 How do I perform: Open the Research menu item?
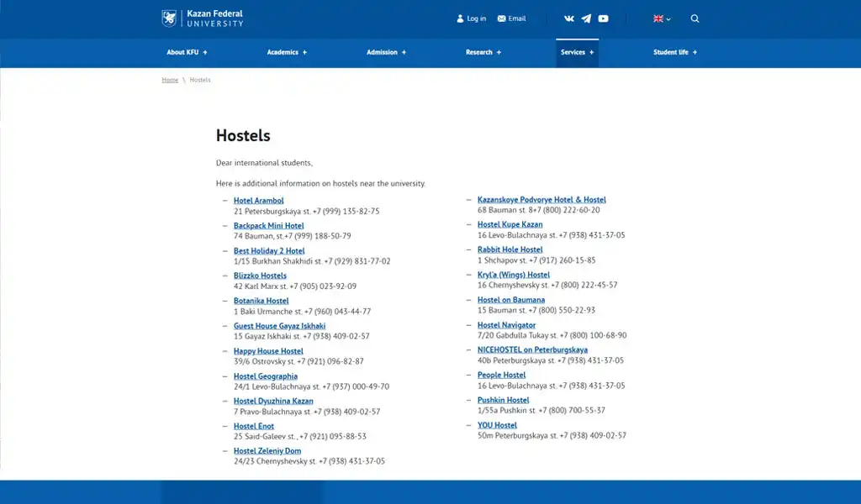[x=483, y=52]
